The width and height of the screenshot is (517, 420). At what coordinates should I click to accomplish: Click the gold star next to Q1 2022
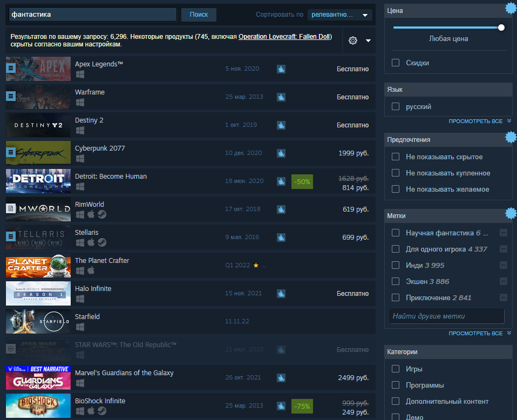[256, 265]
